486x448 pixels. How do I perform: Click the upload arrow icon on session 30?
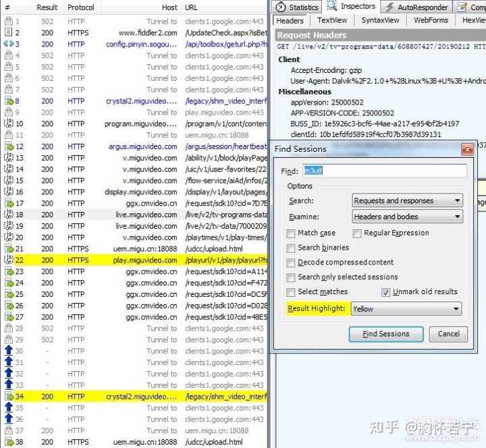8,351
